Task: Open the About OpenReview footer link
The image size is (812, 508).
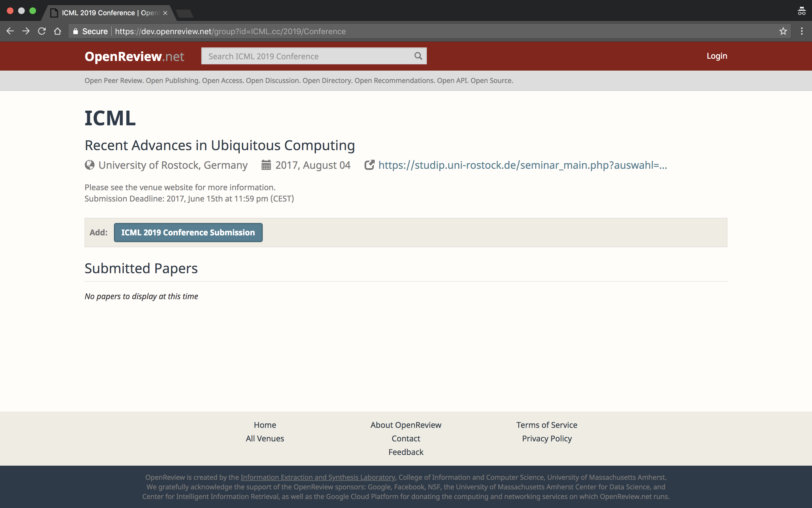Action: click(x=406, y=425)
